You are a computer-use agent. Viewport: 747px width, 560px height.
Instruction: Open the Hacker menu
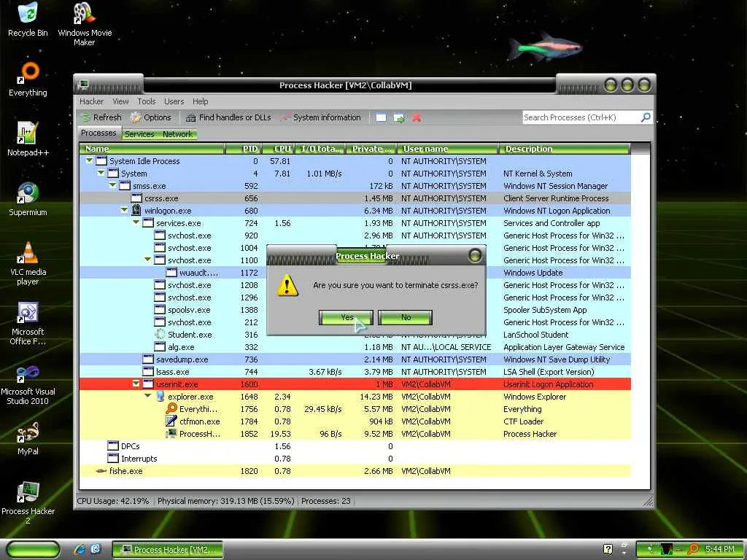point(91,101)
